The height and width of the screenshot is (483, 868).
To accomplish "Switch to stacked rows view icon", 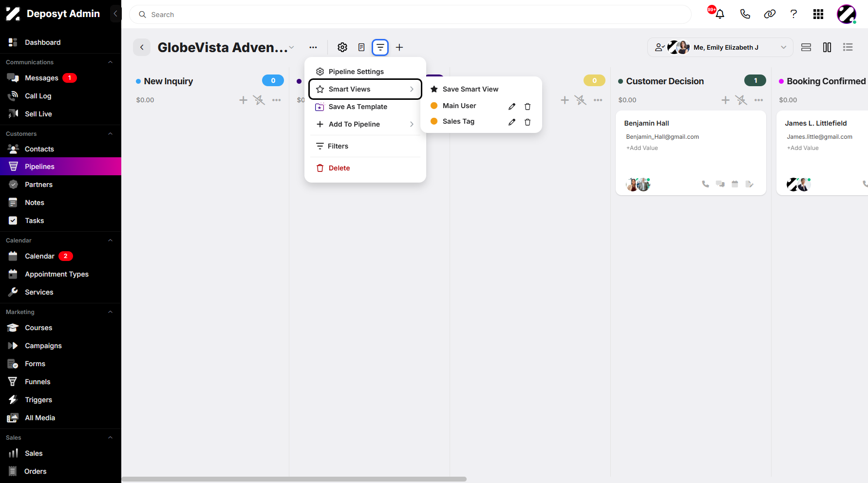I will point(806,47).
